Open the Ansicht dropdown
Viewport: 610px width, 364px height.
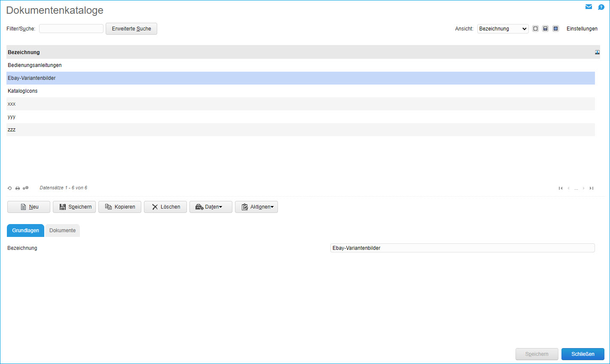coord(503,29)
